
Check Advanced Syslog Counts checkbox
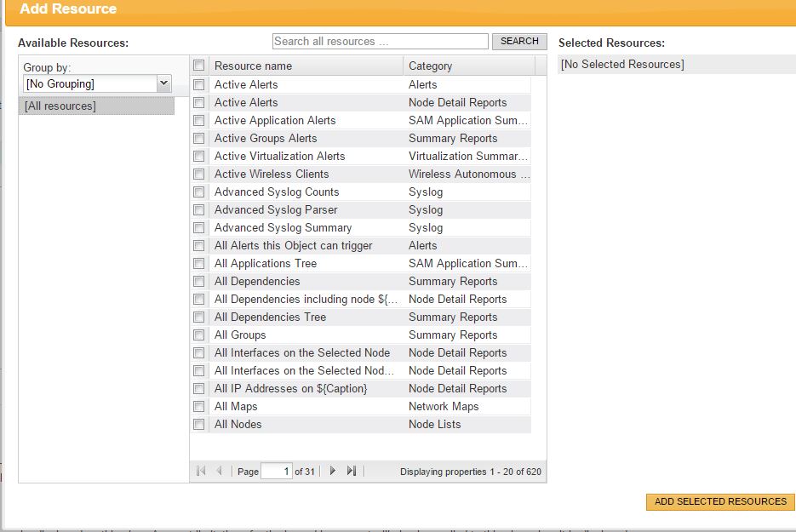point(199,192)
